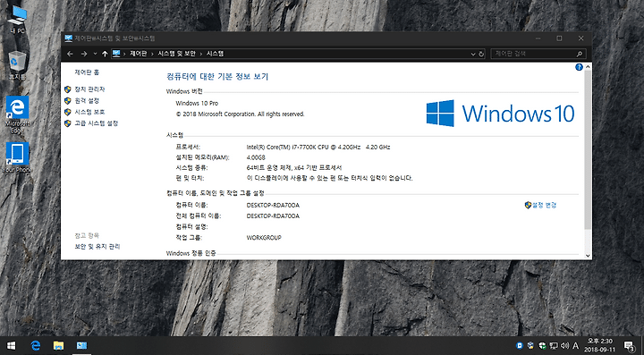Screen dimensions: 644x355
Task: Select the 64비트 운영 체제 system type text
Action: pyautogui.click(x=294, y=167)
